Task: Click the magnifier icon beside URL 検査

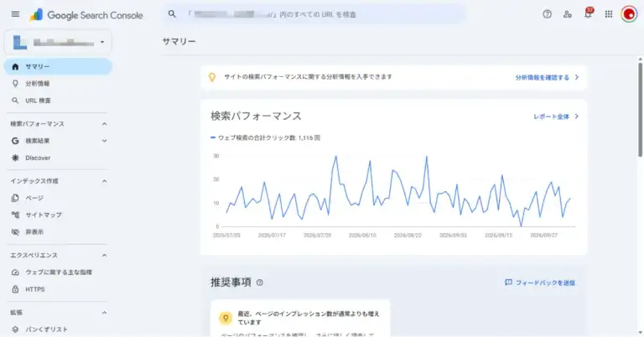Action: coord(15,101)
